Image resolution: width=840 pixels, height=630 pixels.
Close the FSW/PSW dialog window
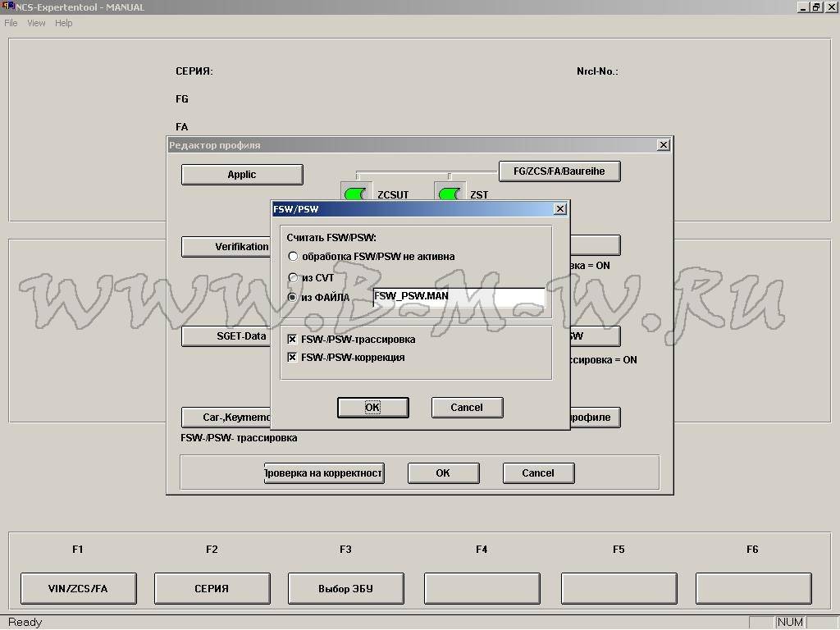point(559,209)
